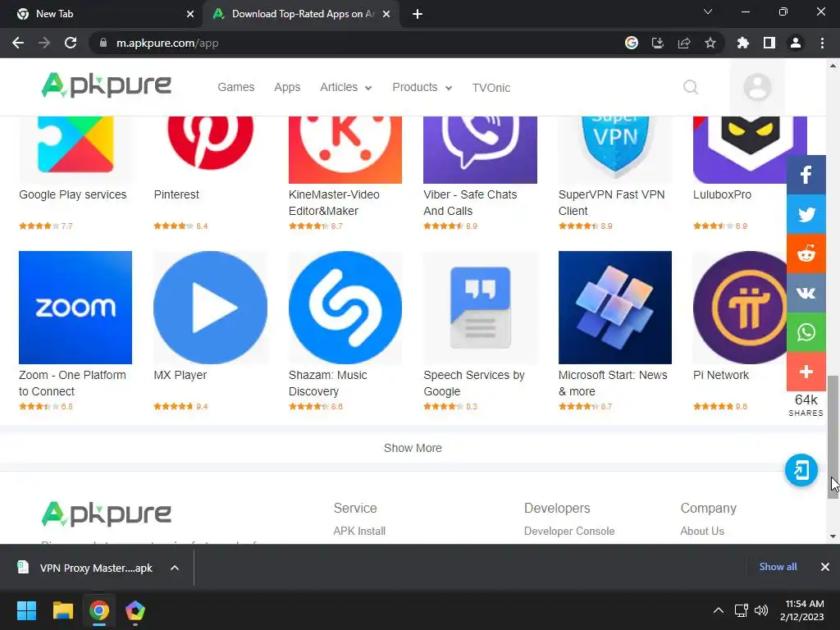Share the page on Reddit
The image size is (840, 630).
[806, 253]
